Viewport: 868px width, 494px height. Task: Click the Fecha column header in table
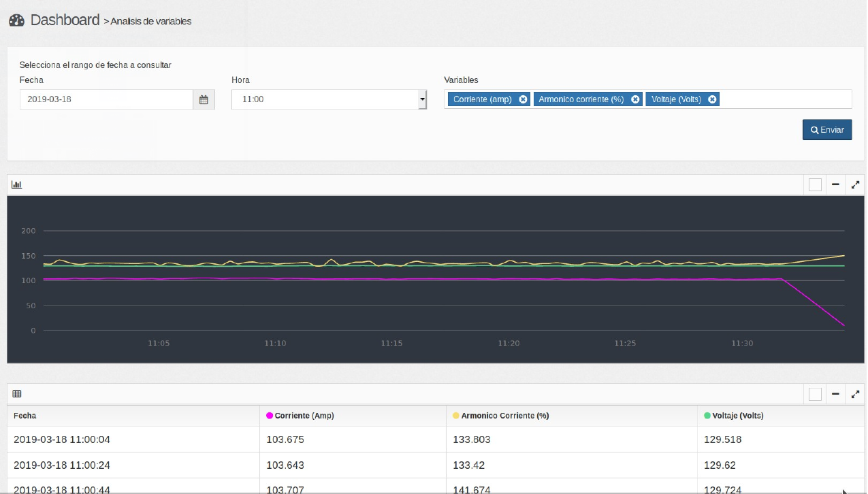pos(25,416)
